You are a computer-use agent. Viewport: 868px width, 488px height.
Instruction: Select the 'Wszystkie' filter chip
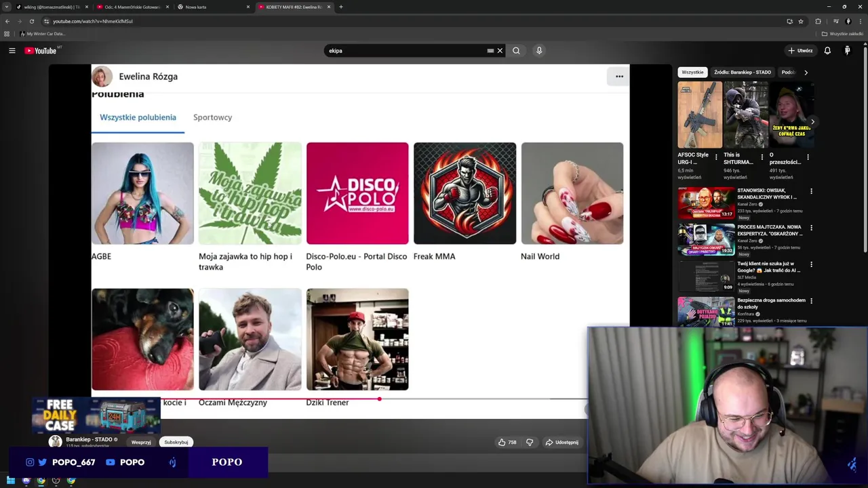pyautogui.click(x=692, y=72)
